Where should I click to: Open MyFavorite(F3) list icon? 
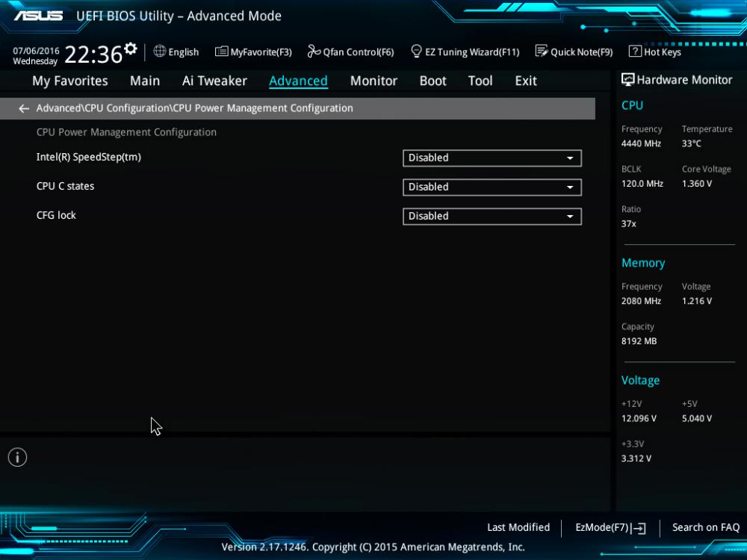221,52
